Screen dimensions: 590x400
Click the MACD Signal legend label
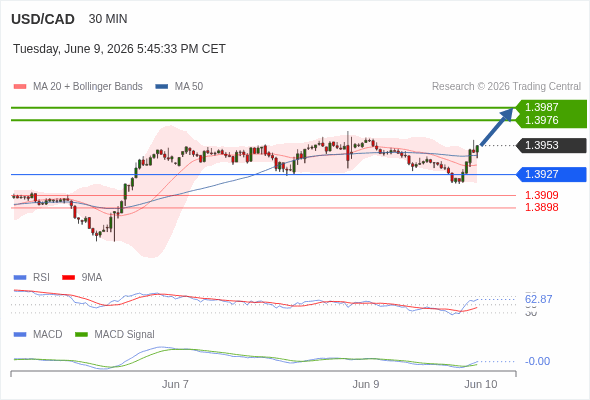coord(125,335)
